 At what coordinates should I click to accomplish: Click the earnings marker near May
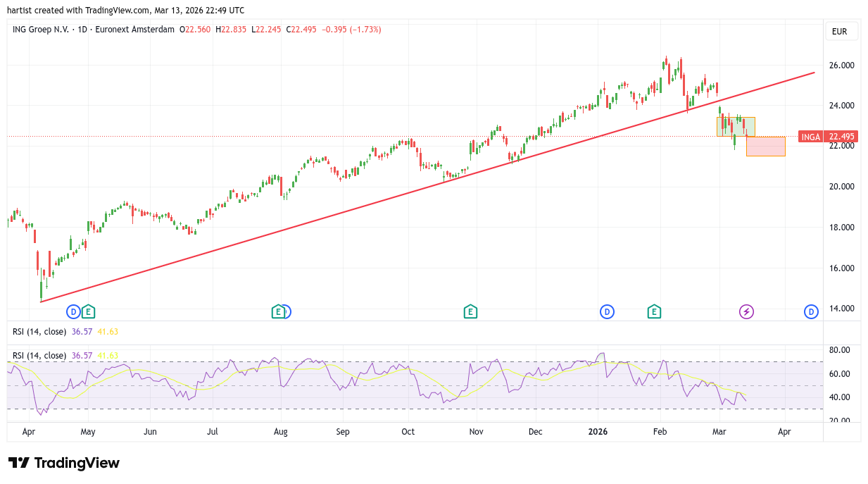click(87, 311)
